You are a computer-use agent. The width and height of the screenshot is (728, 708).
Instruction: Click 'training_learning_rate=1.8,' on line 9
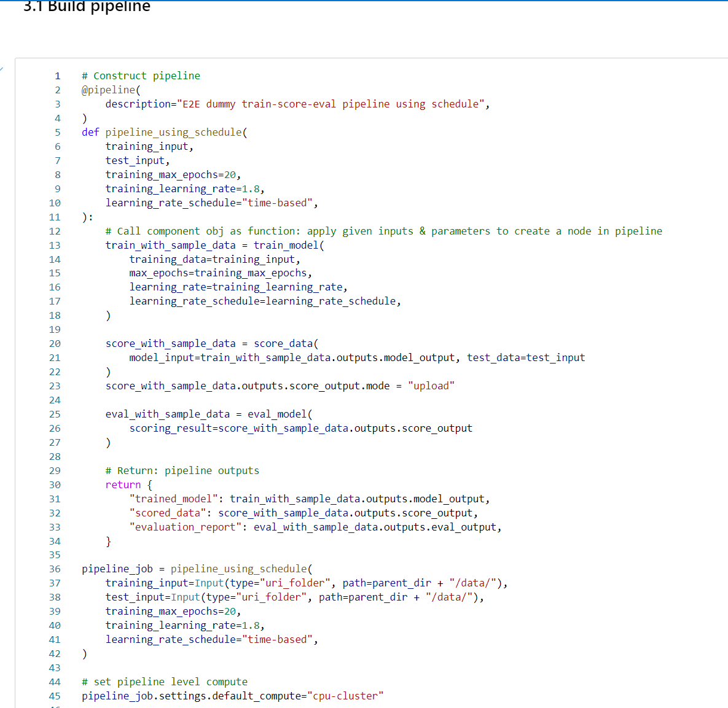pos(185,189)
